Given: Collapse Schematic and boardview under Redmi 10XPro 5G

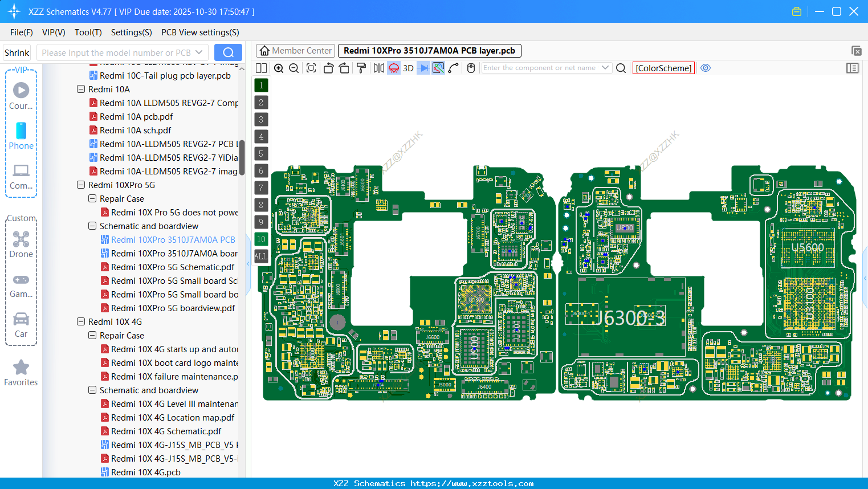Looking at the screenshot, I should pyautogui.click(x=92, y=226).
